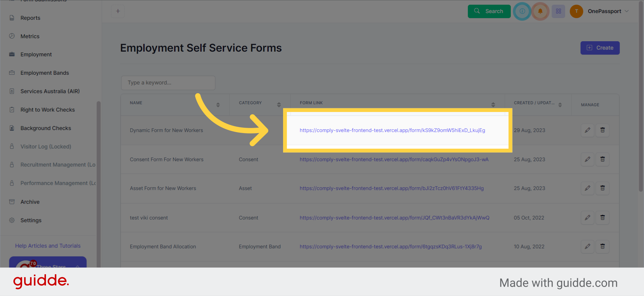644x296 pixels.
Task: Edit the test viki consent form
Action: pos(587,218)
